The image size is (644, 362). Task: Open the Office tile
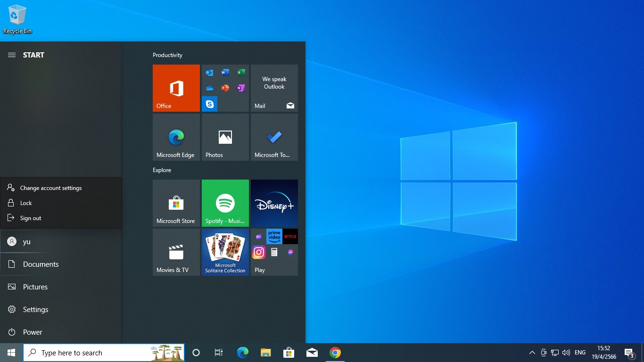176,88
